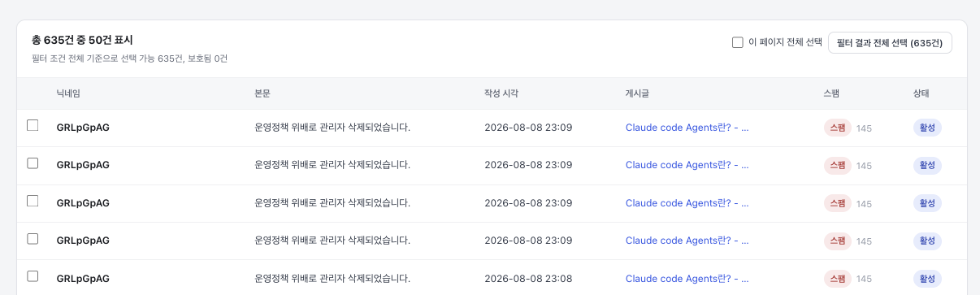Viewport: 980px width, 295px height.
Task: Click the 작성 시각 column header
Action: point(501,93)
